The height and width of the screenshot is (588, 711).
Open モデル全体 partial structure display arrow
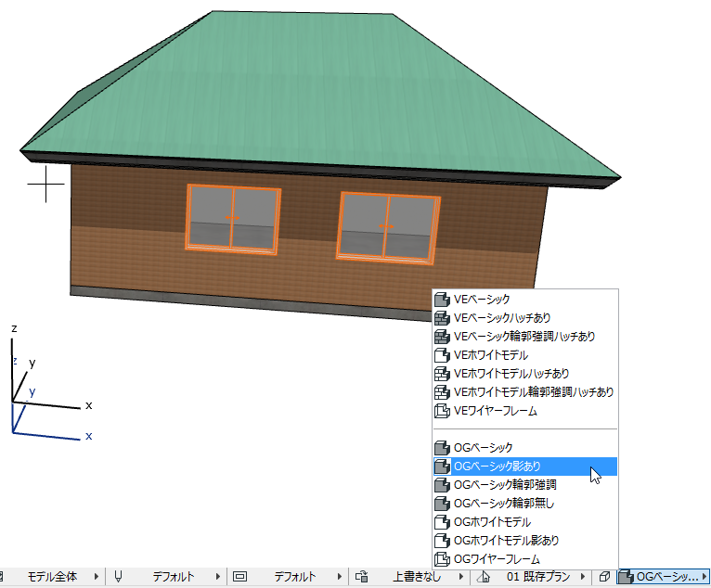pos(97,577)
